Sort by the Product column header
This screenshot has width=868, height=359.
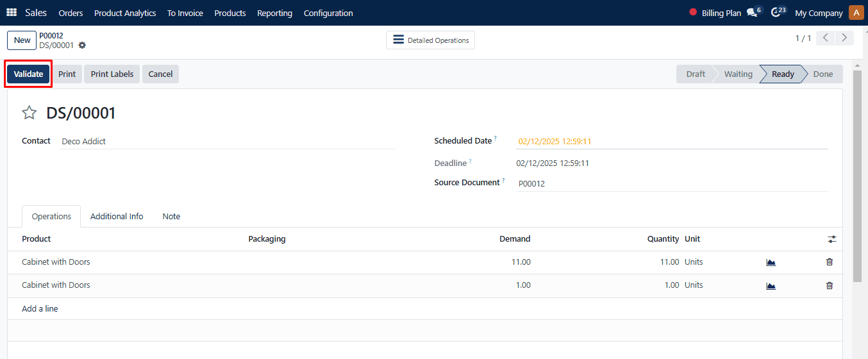tap(37, 239)
